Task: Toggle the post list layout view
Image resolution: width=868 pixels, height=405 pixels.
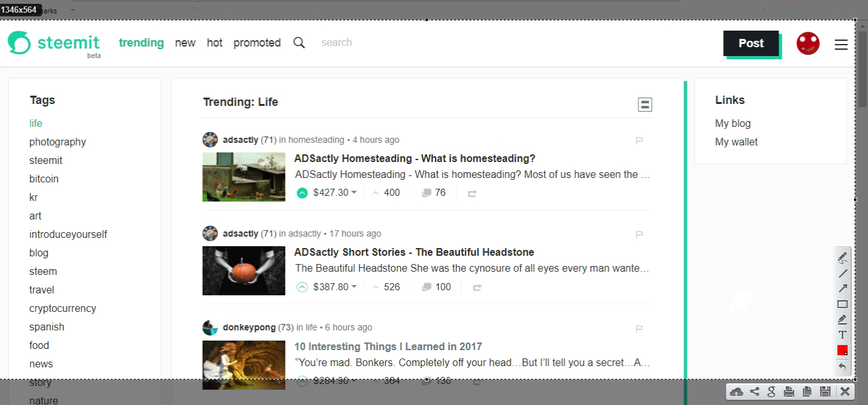Action: click(x=645, y=105)
